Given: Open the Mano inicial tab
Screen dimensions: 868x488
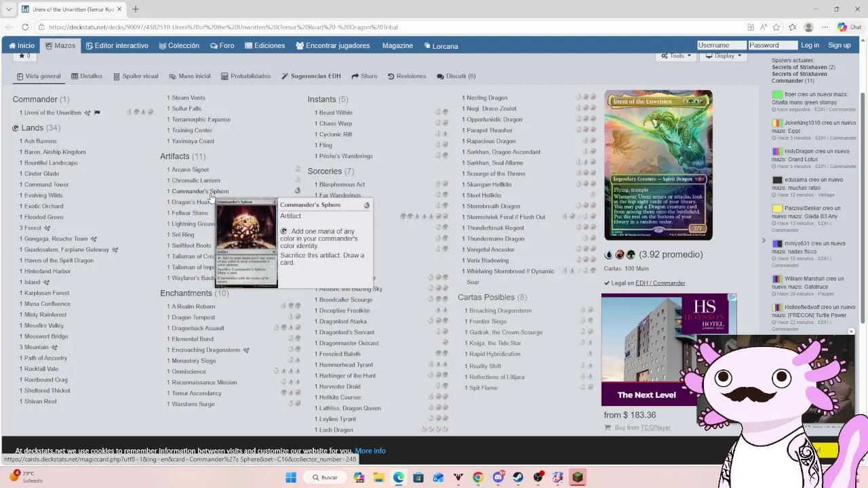Looking at the screenshot, I should point(189,76).
